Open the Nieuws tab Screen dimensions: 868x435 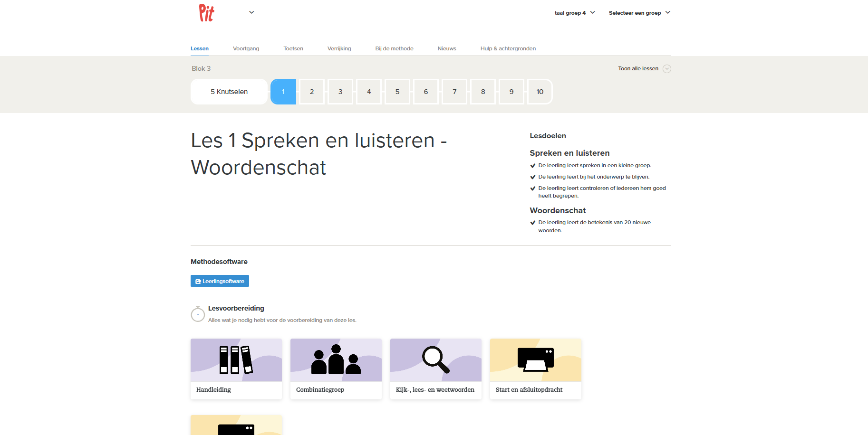[447, 48]
